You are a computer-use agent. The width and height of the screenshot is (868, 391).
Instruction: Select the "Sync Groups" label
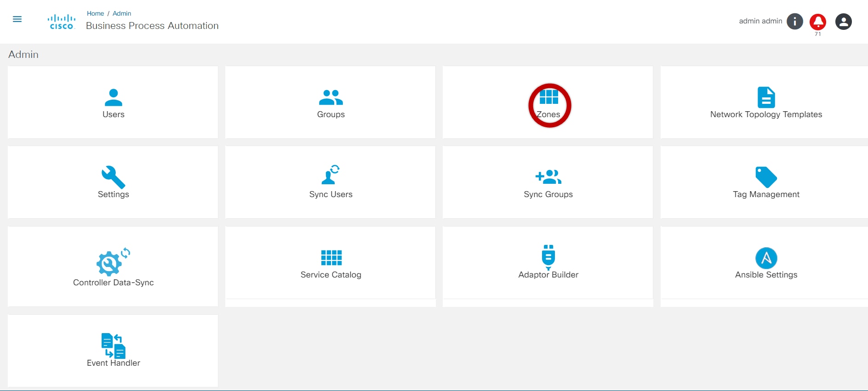click(548, 194)
